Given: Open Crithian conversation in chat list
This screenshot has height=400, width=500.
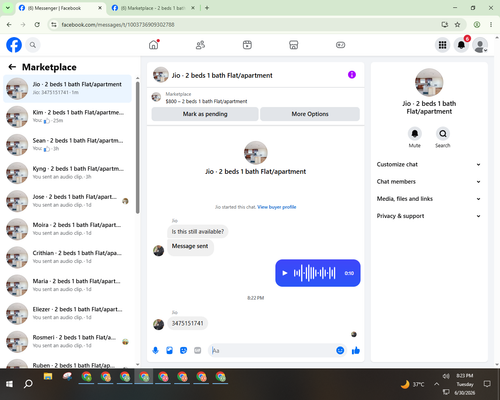Looking at the screenshot, I should point(67,257).
